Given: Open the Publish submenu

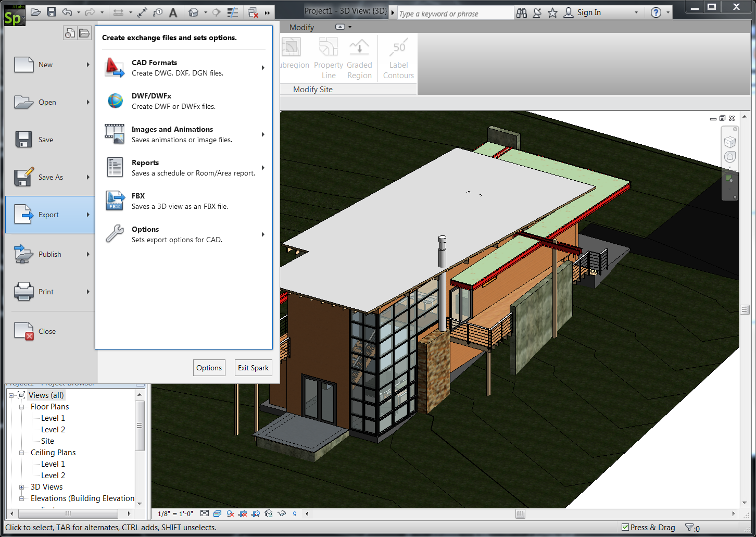Looking at the screenshot, I should click(51, 254).
